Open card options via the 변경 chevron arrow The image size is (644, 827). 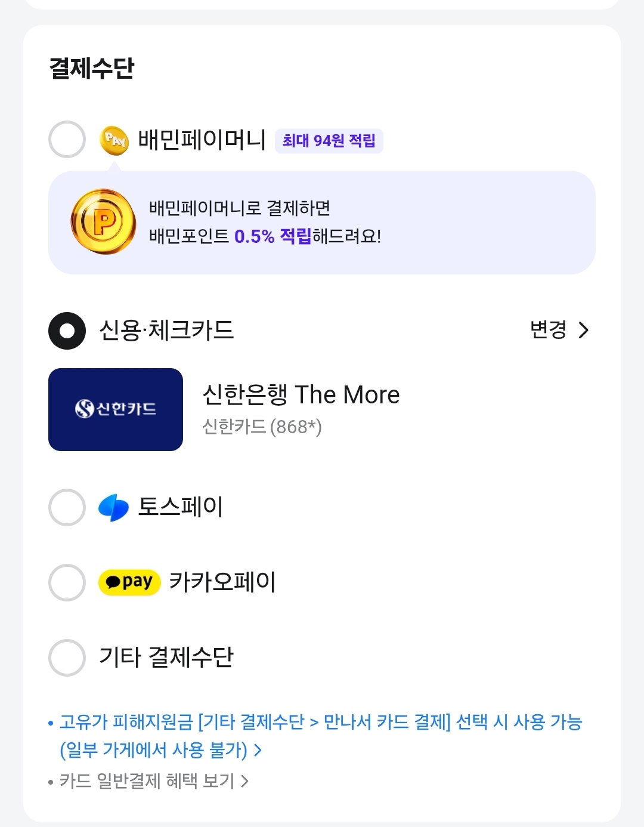(x=584, y=330)
